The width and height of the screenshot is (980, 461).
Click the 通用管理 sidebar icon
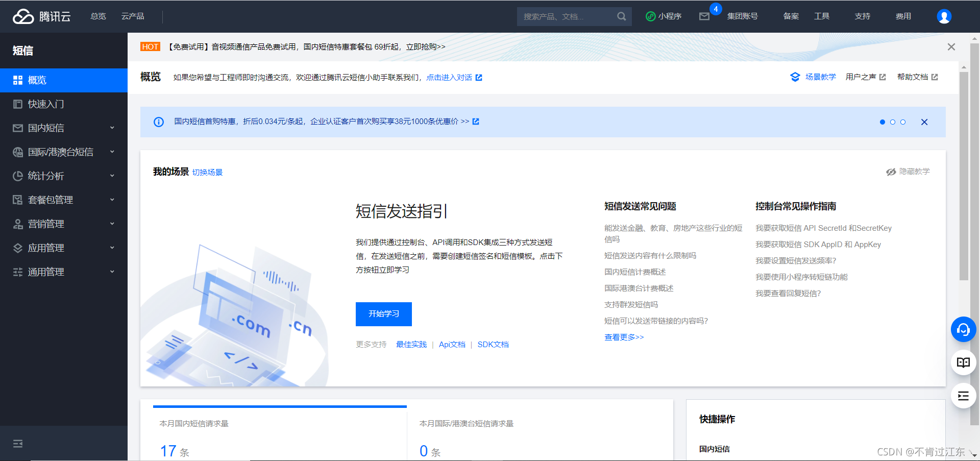coord(18,272)
